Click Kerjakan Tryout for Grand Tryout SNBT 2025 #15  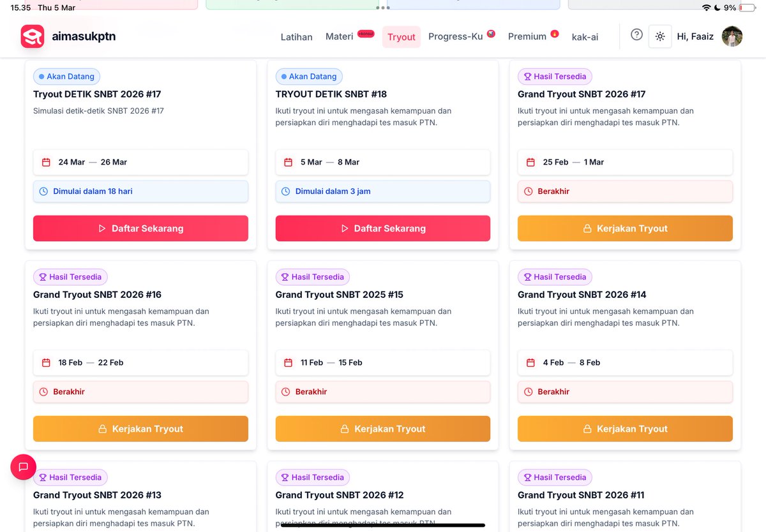[x=383, y=429]
